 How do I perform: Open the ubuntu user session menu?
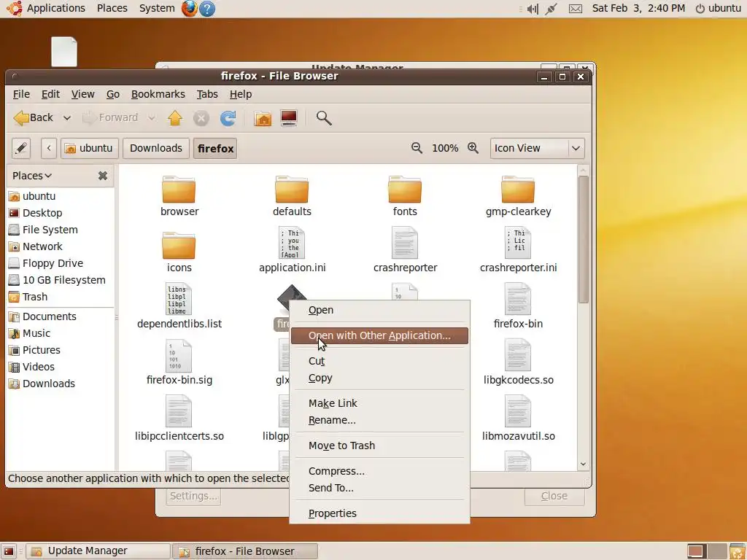[x=719, y=8]
